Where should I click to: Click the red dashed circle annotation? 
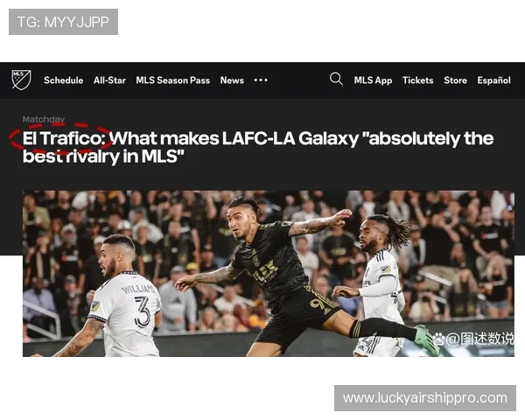pyautogui.click(x=61, y=137)
